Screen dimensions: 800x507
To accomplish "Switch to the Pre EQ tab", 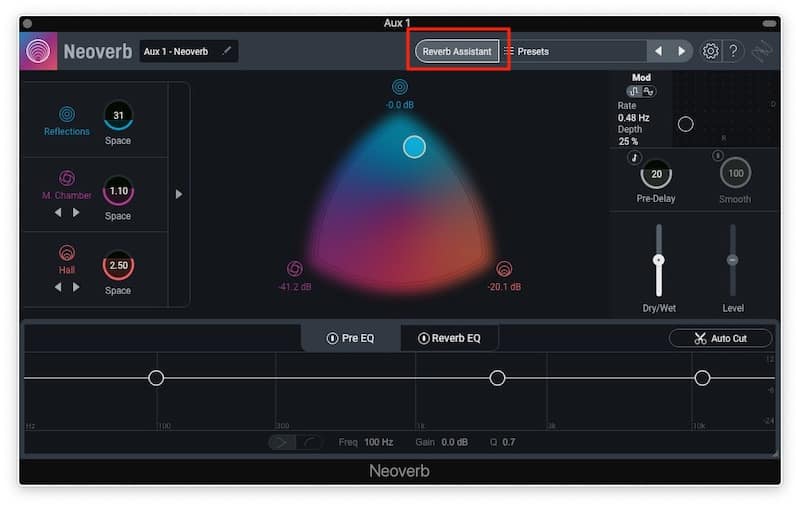I will (351, 338).
